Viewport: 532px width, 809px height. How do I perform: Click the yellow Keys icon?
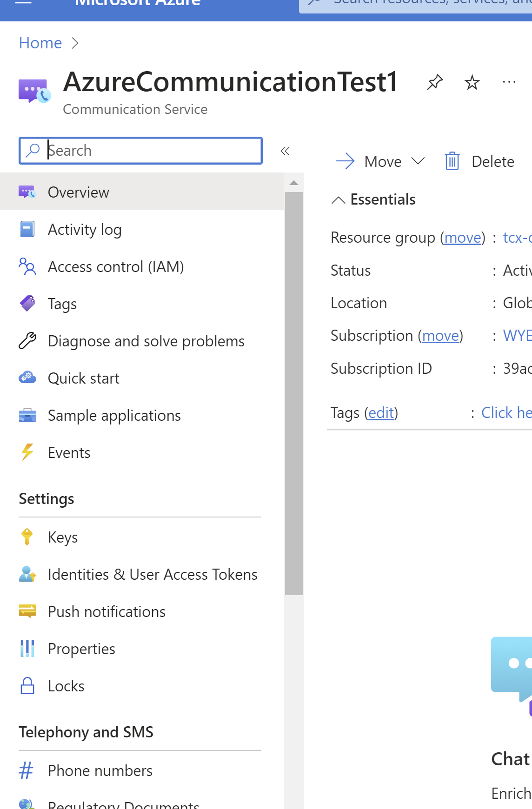tap(27, 537)
